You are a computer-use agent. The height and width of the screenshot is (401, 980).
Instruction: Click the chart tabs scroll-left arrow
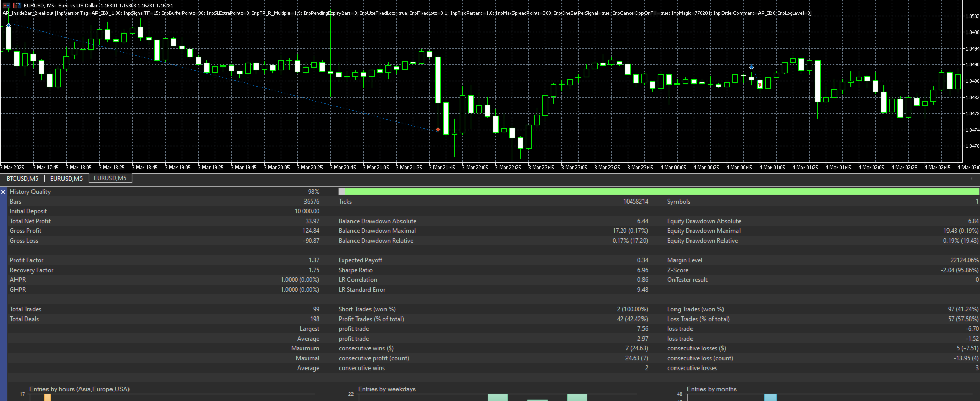(972, 178)
